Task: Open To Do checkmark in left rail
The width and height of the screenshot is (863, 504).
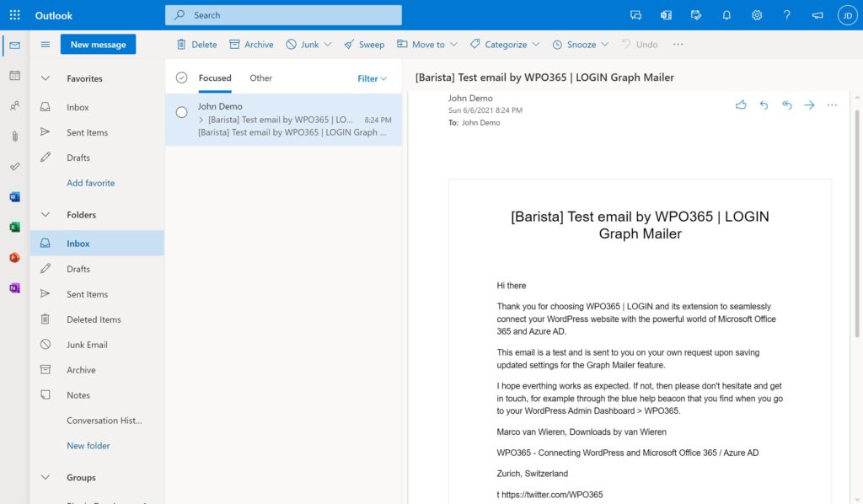Action: [15, 166]
